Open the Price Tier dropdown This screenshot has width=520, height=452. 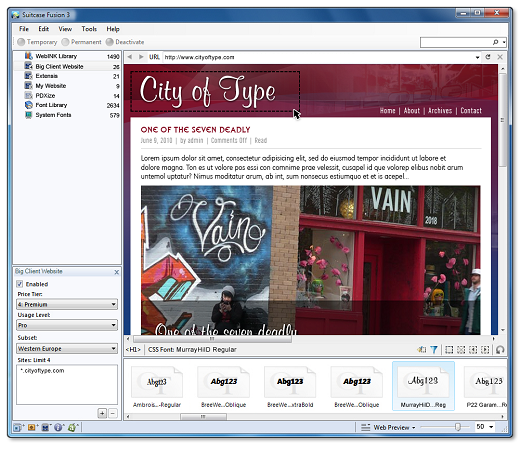click(x=67, y=304)
